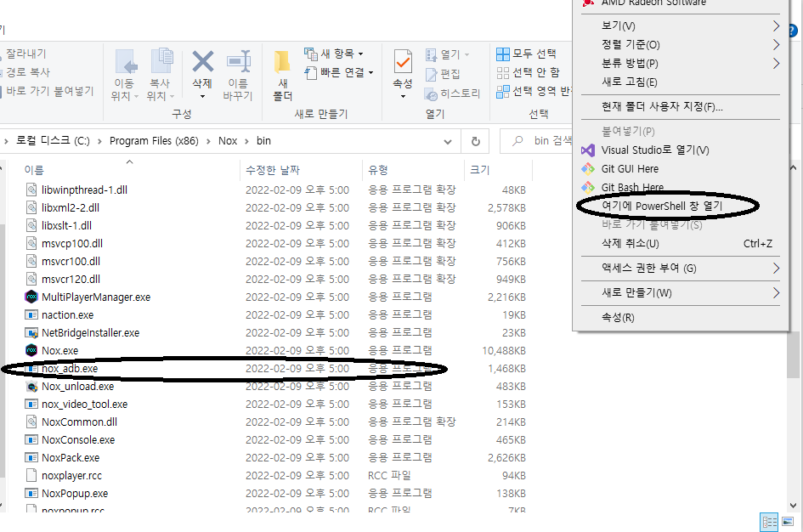Screen dimensions: 803x532
Task: Choose Git Bash Here in context menu
Action: [x=681, y=188]
